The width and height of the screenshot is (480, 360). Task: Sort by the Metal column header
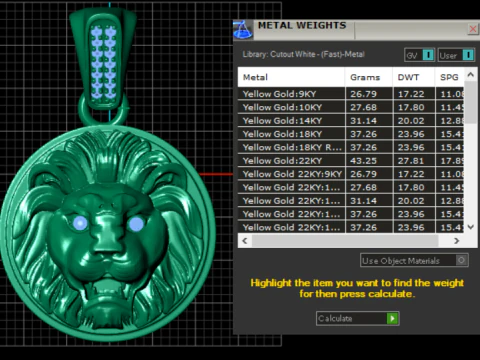pos(291,77)
